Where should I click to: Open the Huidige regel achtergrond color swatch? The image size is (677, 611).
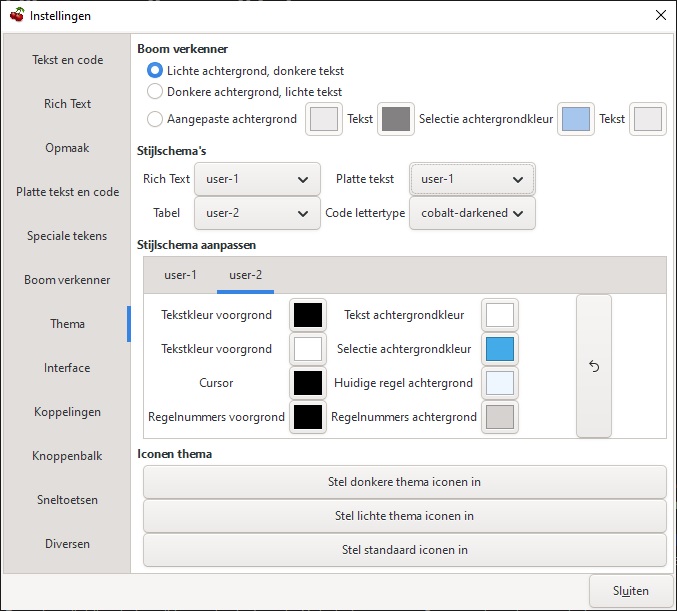[500, 384]
